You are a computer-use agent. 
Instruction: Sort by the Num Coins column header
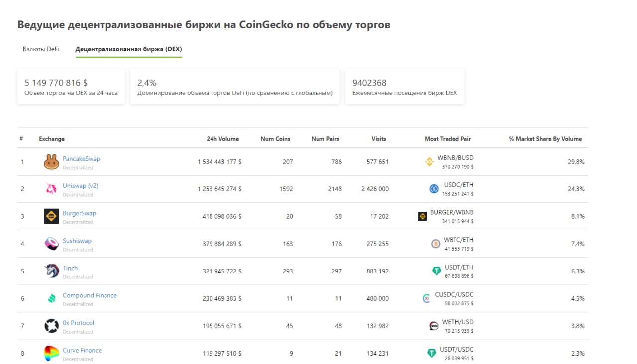(x=275, y=139)
